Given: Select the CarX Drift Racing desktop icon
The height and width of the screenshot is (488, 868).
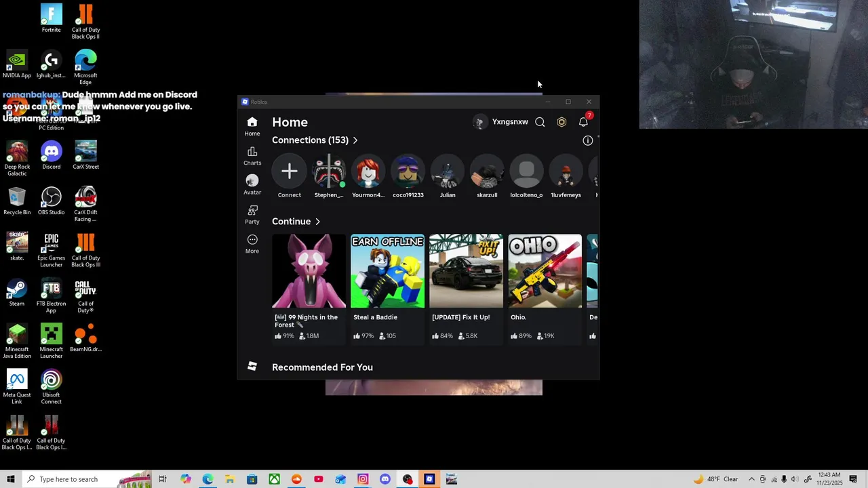Looking at the screenshot, I should coord(85,204).
